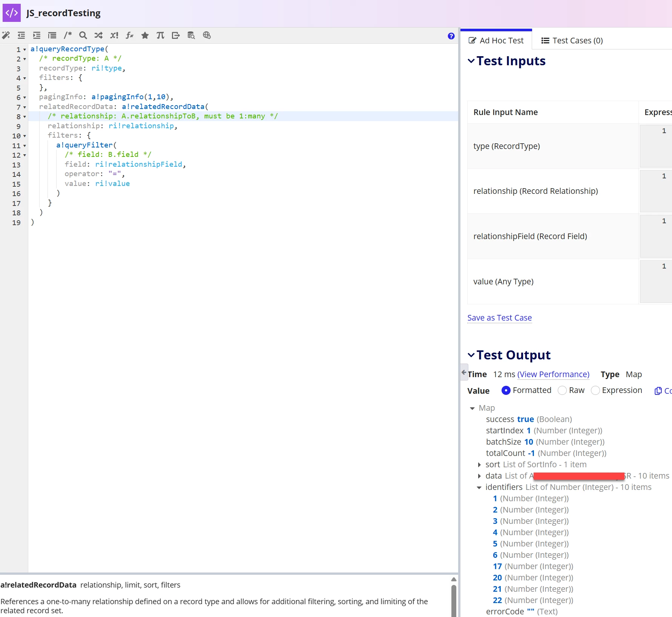
Task: Click the Rule Input Name column header
Action: pos(506,112)
